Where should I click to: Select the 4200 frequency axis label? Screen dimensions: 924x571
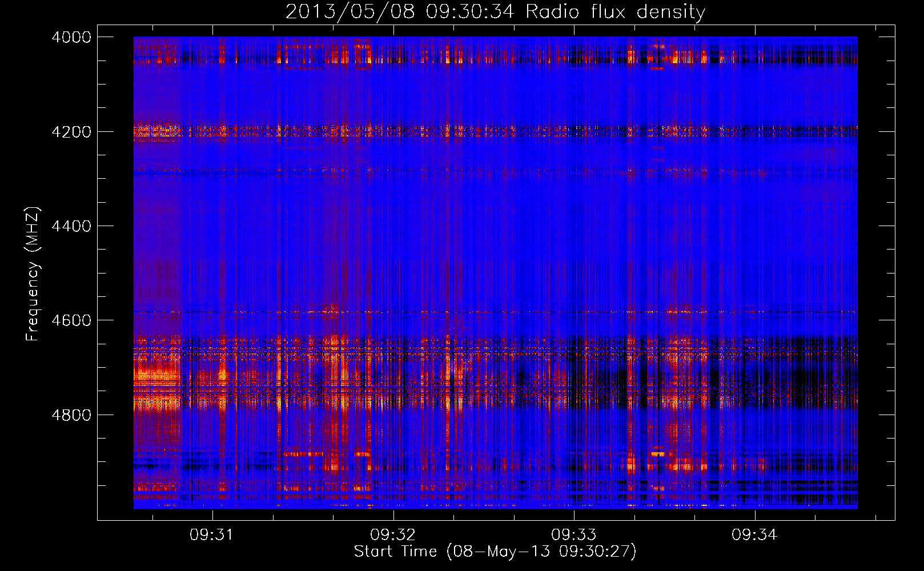pos(71,132)
